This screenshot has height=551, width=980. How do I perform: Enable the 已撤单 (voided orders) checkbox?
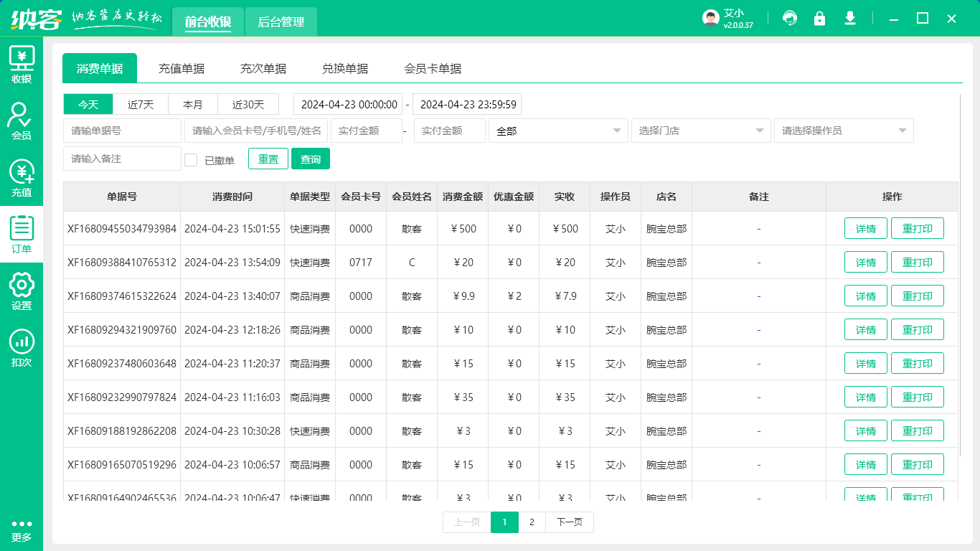(x=191, y=159)
